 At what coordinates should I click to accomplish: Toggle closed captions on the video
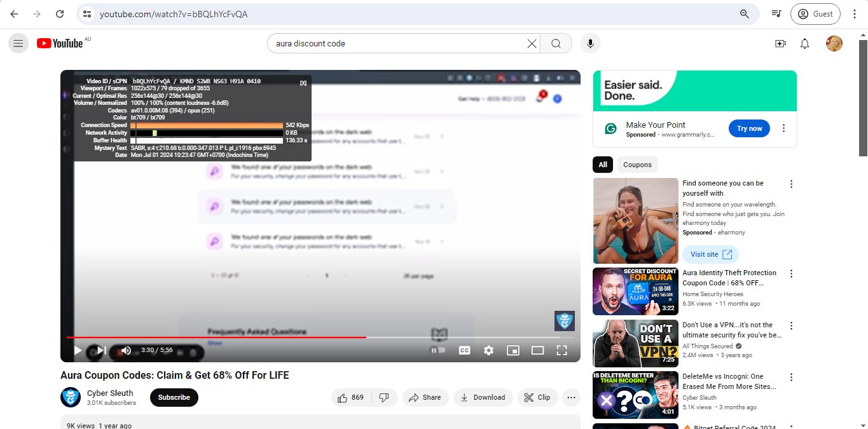465,350
